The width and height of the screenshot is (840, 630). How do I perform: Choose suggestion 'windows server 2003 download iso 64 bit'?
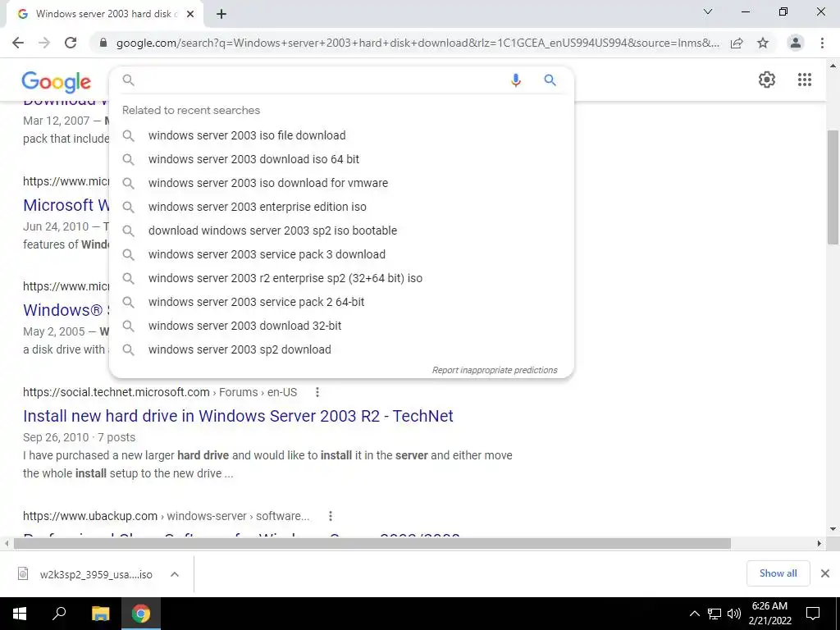(x=341, y=159)
